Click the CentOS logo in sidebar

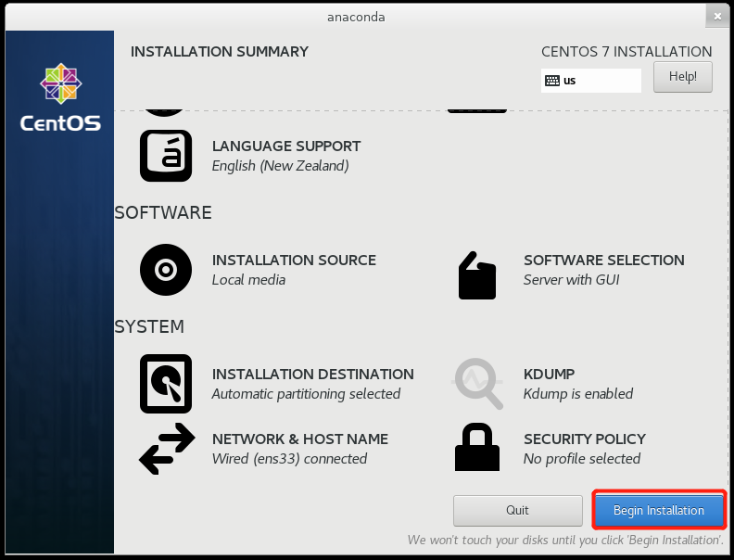coord(60,97)
